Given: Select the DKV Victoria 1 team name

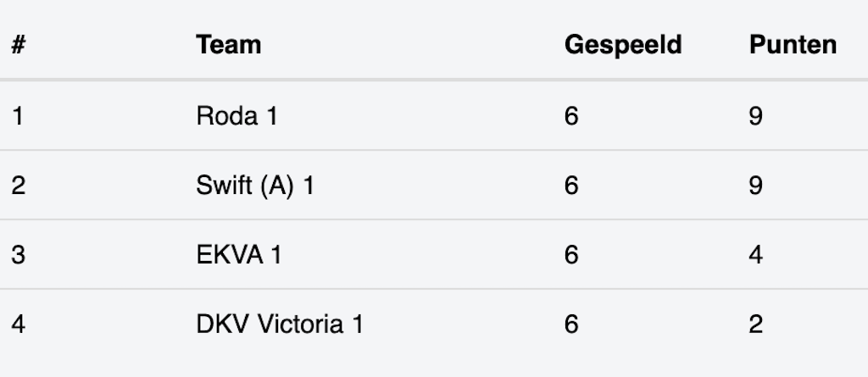Looking at the screenshot, I should pyautogui.click(x=280, y=324).
